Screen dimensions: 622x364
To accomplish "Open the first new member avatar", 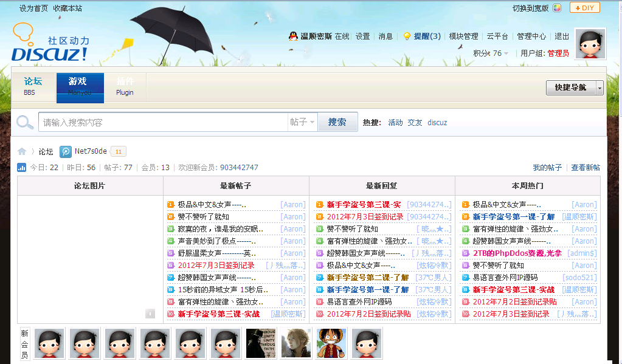I will [49, 343].
